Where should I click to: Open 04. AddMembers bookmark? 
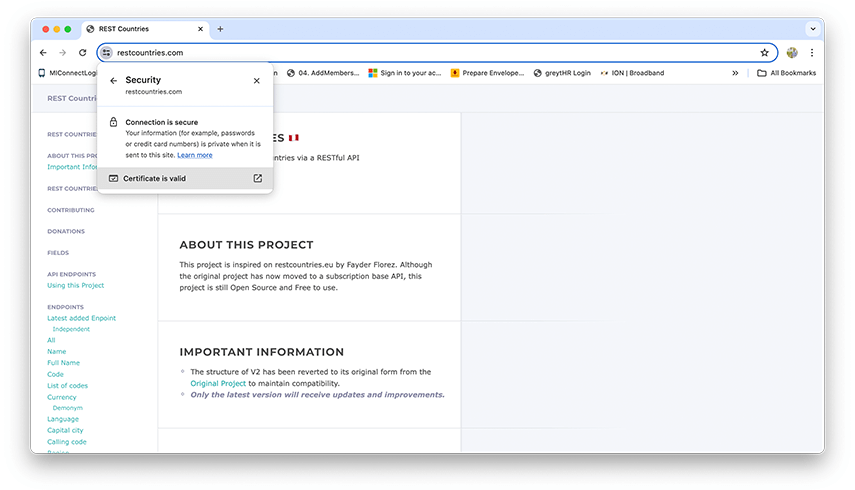[323, 73]
